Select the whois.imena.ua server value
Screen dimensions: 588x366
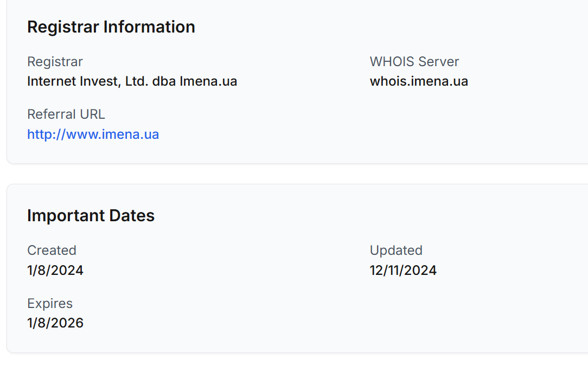[x=419, y=81]
